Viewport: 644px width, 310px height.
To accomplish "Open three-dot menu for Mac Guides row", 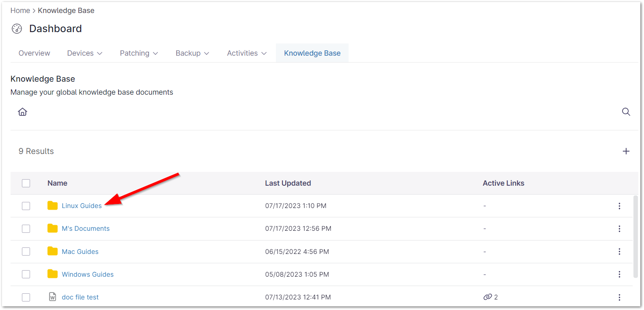I will (619, 251).
